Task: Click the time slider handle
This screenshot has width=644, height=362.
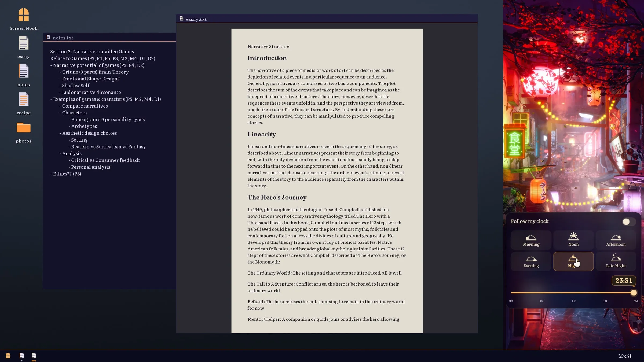Action: tap(634, 293)
